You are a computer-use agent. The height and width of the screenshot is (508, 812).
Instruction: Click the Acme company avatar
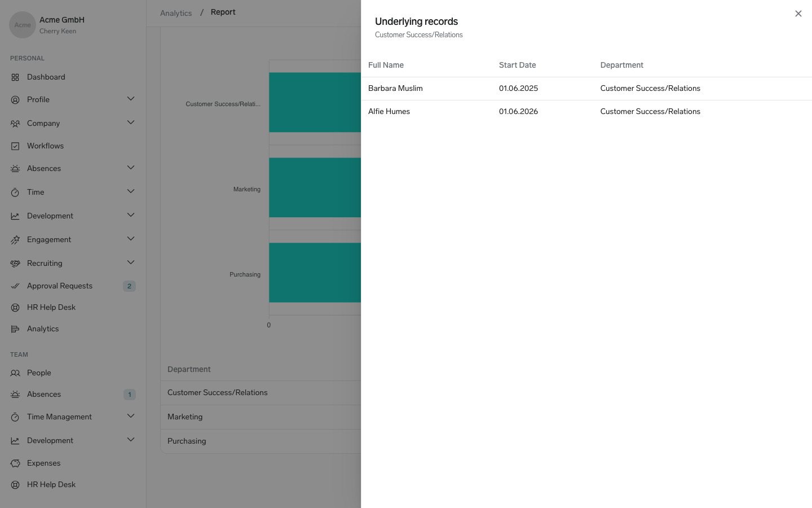tap(23, 25)
